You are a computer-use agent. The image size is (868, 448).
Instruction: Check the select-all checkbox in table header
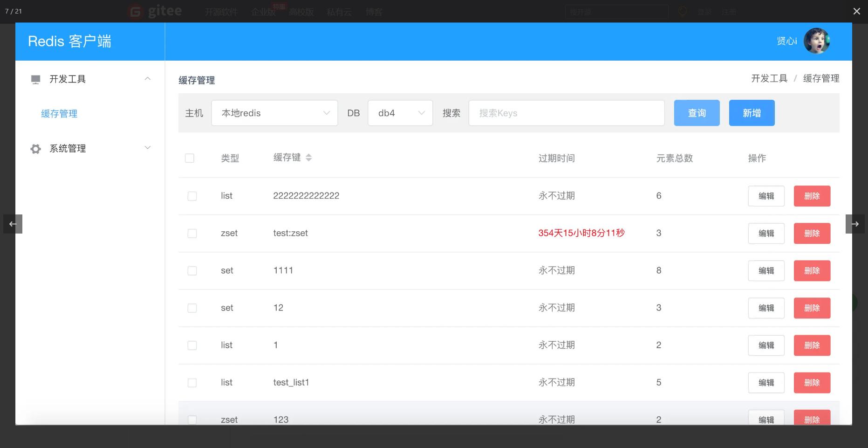point(190,158)
